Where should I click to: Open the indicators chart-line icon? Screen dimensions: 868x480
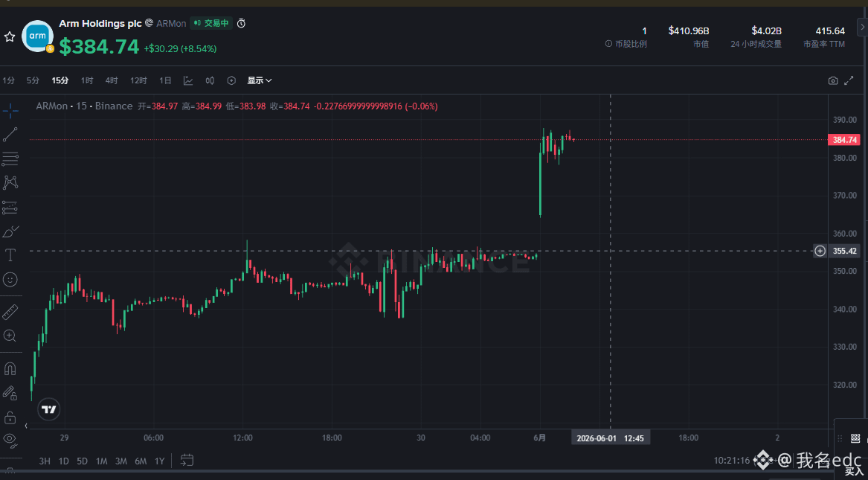pos(188,81)
